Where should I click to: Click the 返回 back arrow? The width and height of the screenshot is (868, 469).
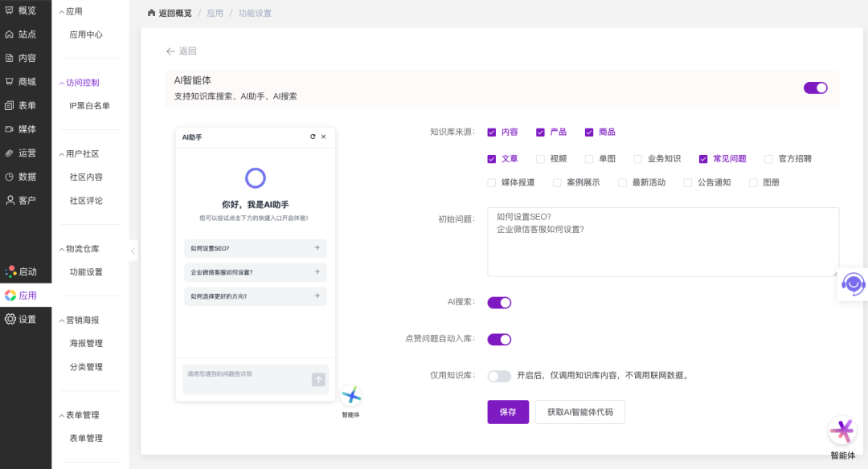point(170,51)
